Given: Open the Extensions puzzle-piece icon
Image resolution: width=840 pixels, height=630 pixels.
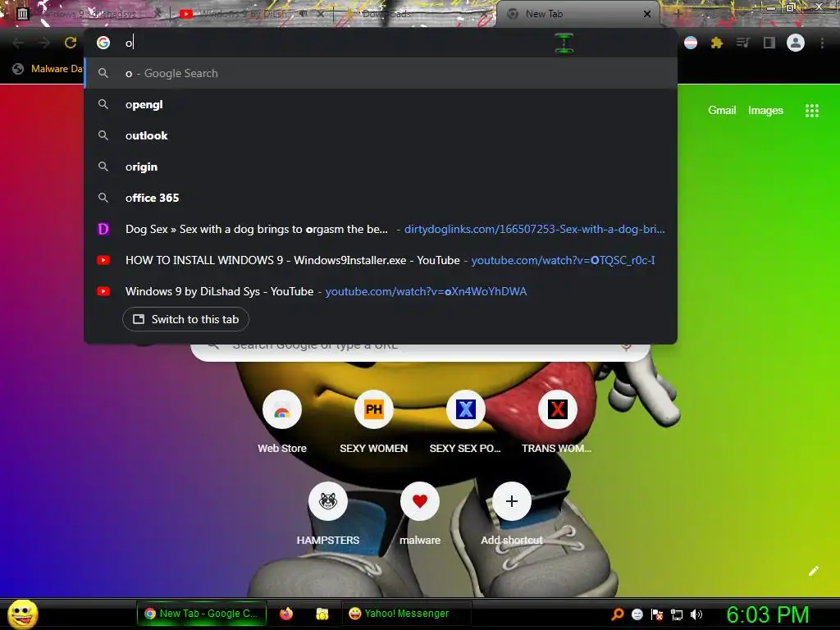Looking at the screenshot, I should 716,43.
